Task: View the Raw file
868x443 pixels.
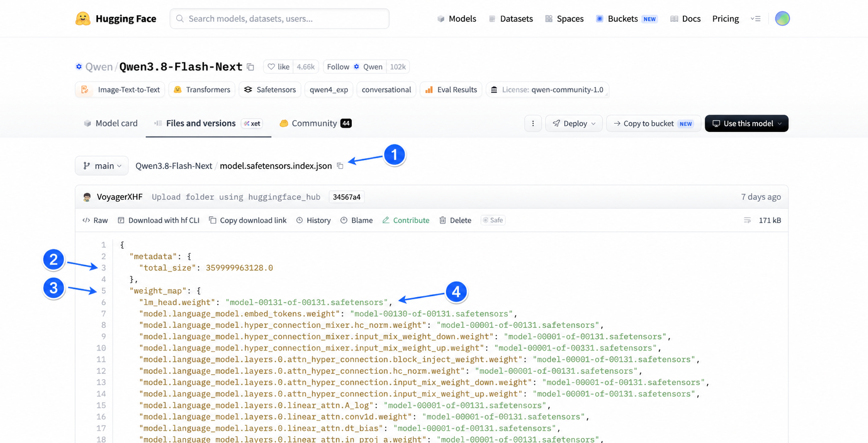Action: pos(95,221)
